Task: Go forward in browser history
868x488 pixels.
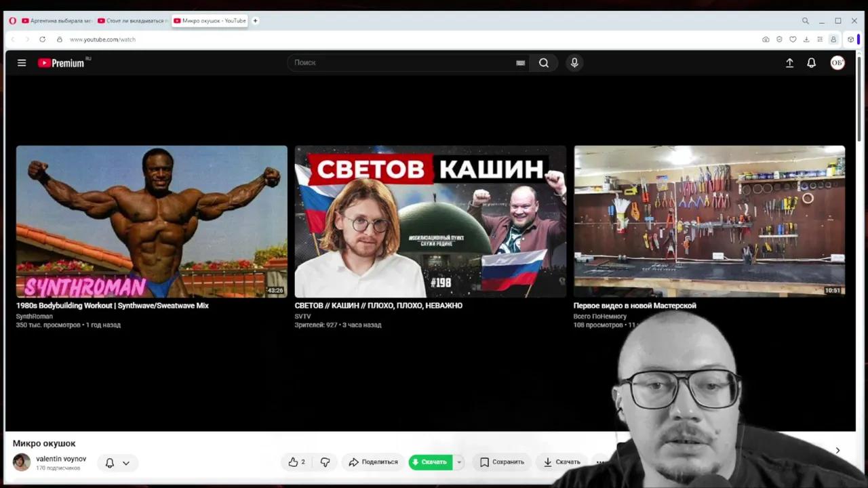Action: pyautogui.click(x=27, y=39)
